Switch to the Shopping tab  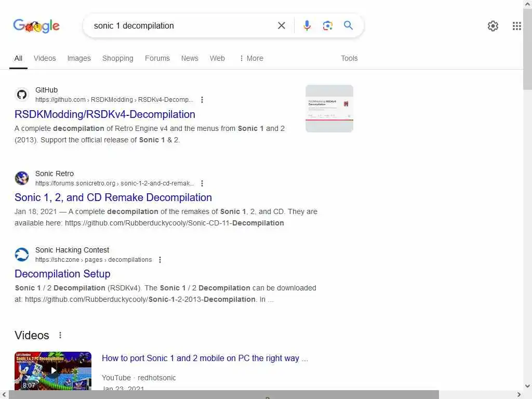pos(118,58)
